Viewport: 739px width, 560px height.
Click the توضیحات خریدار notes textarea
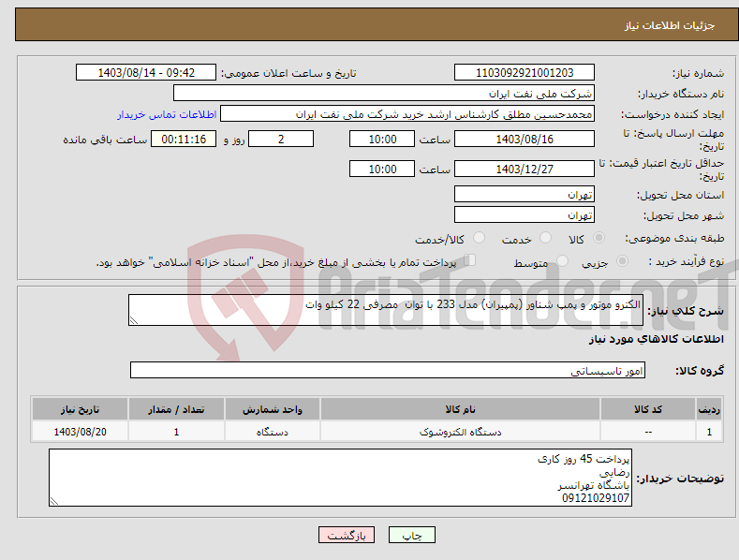(x=340, y=478)
